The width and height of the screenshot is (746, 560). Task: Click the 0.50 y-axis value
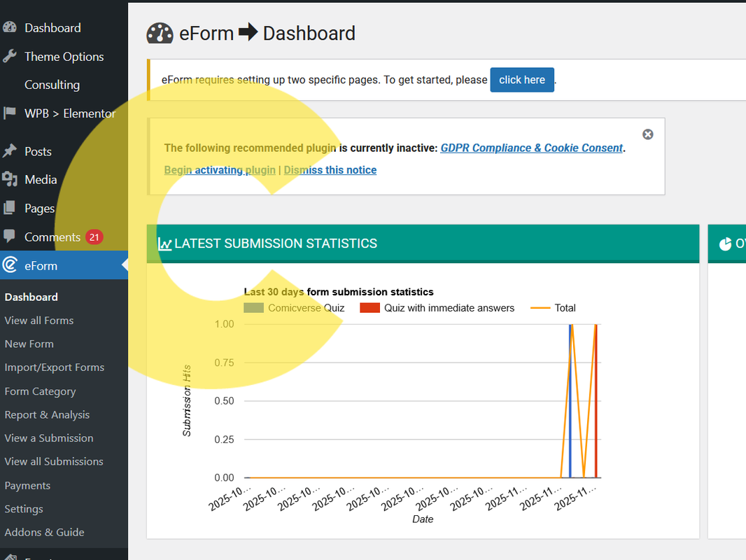click(224, 400)
